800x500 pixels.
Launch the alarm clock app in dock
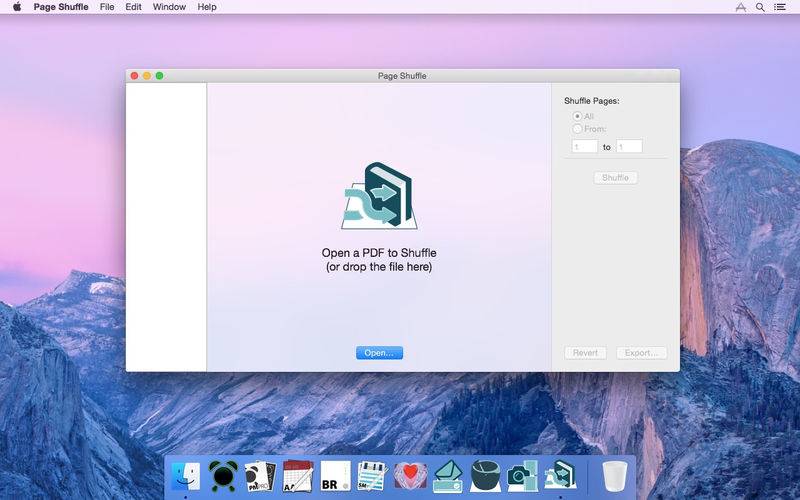click(x=223, y=476)
